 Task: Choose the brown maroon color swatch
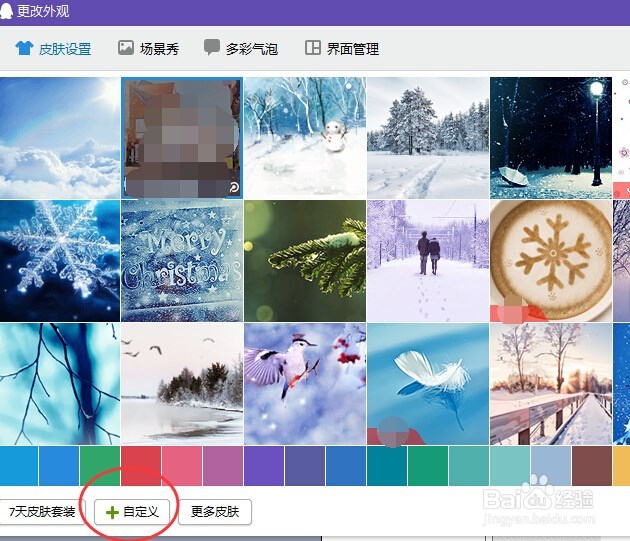(592, 466)
